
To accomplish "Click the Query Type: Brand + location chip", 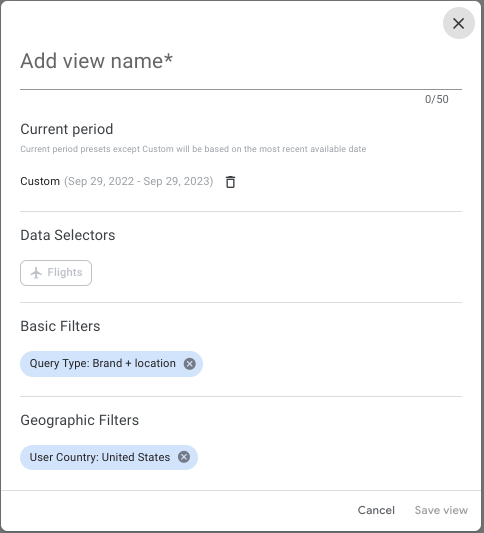I will tap(111, 364).
